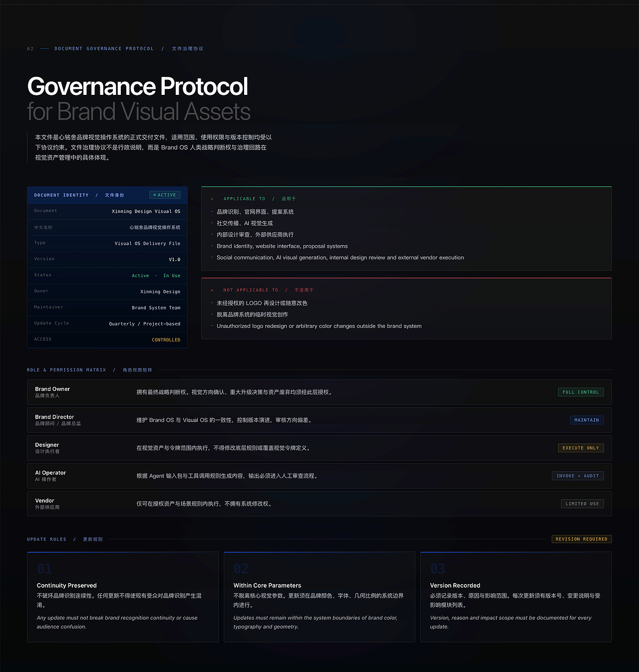Viewport: 639px width, 672px height.
Task: Click the 'Brand System Team' maintainer value
Action: pyautogui.click(x=156, y=308)
